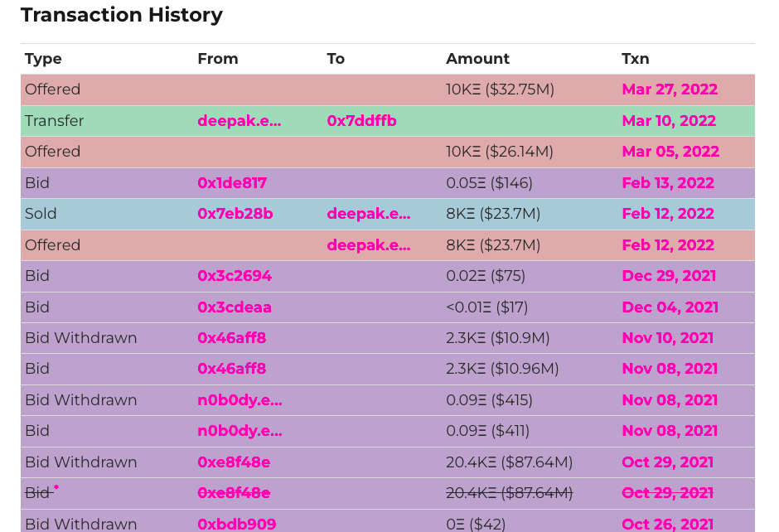The width and height of the screenshot is (779, 532).
Task: Click the Transfer type label
Action: tap(54, 121)
